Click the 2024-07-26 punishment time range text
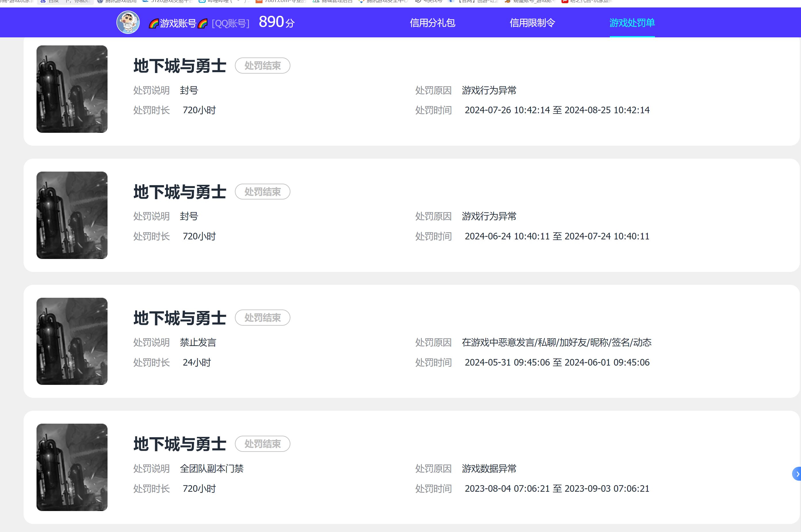 pos(557,110)
